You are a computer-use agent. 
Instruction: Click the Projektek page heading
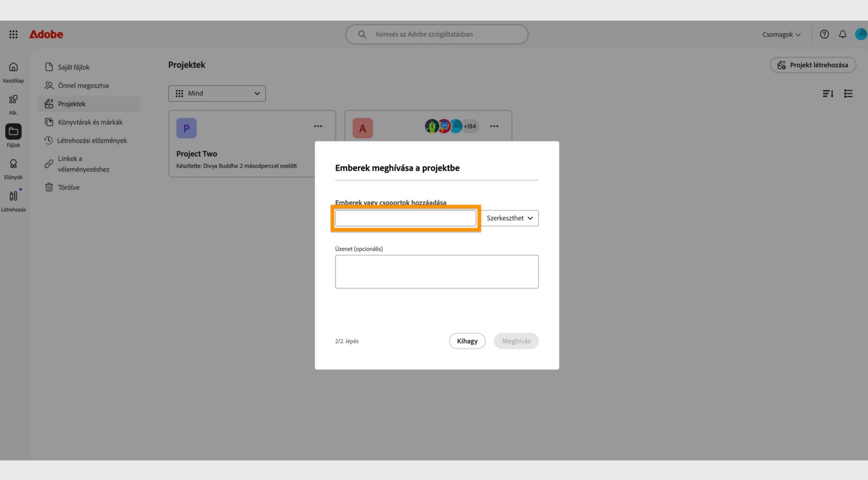[187, 65]
